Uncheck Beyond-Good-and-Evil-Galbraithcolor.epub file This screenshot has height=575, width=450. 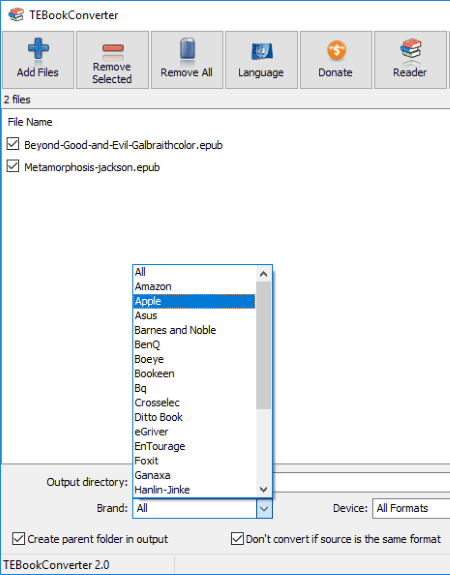pos(13,144)
